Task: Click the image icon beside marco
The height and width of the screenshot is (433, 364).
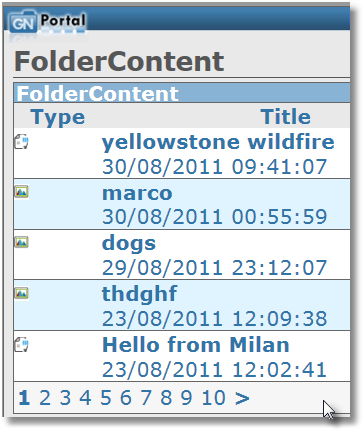Action: coord(22,192)
